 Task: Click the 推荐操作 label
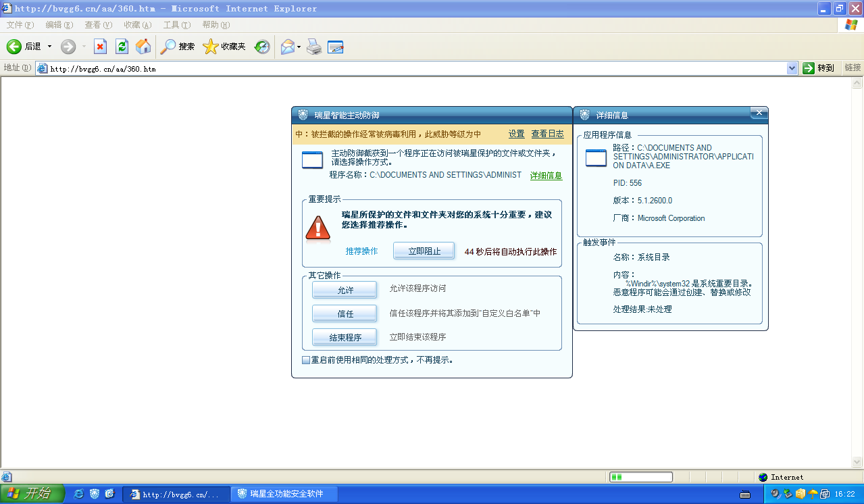click(362, 251)
